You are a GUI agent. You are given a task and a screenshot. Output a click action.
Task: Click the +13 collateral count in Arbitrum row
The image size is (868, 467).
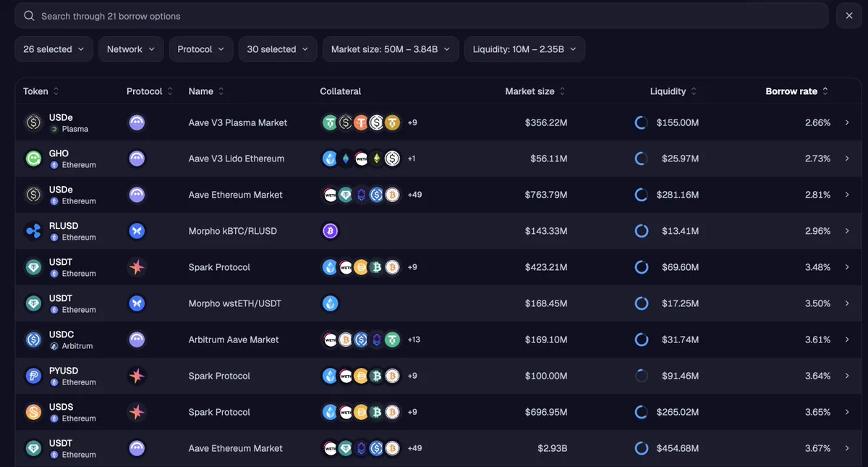pos(414,340)
